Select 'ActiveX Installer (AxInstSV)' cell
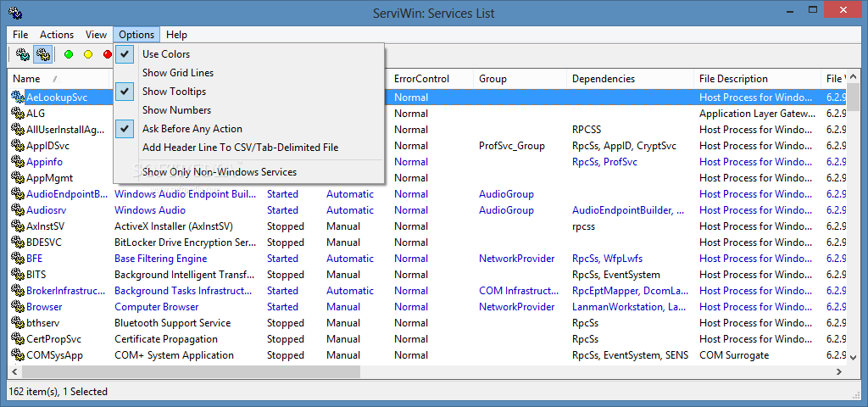Image resolution: width=868 pixels, height=407 pixels. [x=174, y=226]
